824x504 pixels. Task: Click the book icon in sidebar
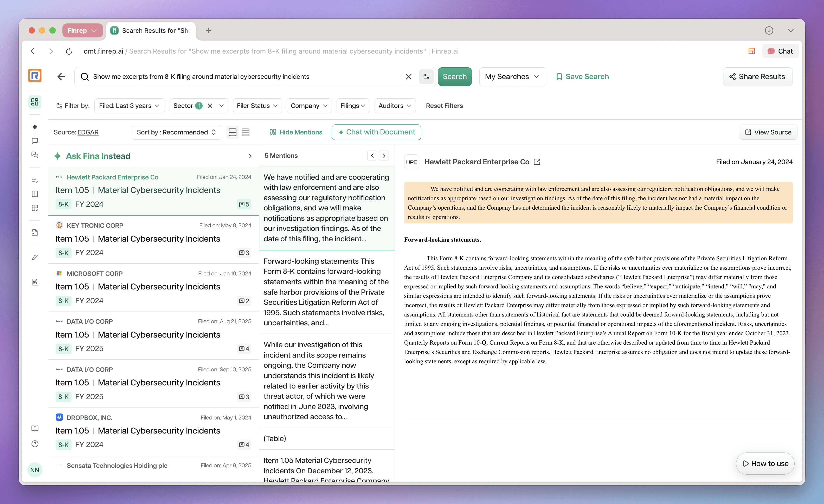click(35, 428)
